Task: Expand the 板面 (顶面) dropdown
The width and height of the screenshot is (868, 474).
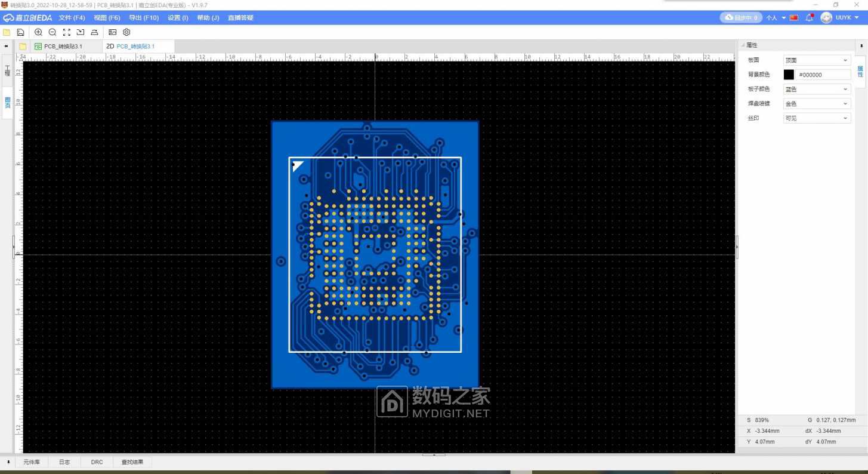Action: [816, 60]
